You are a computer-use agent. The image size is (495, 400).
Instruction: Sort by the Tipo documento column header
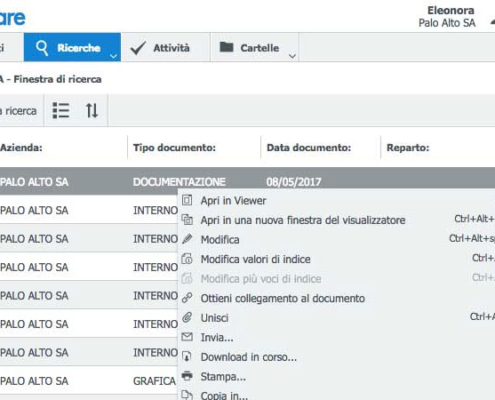[x=174, y=147]
